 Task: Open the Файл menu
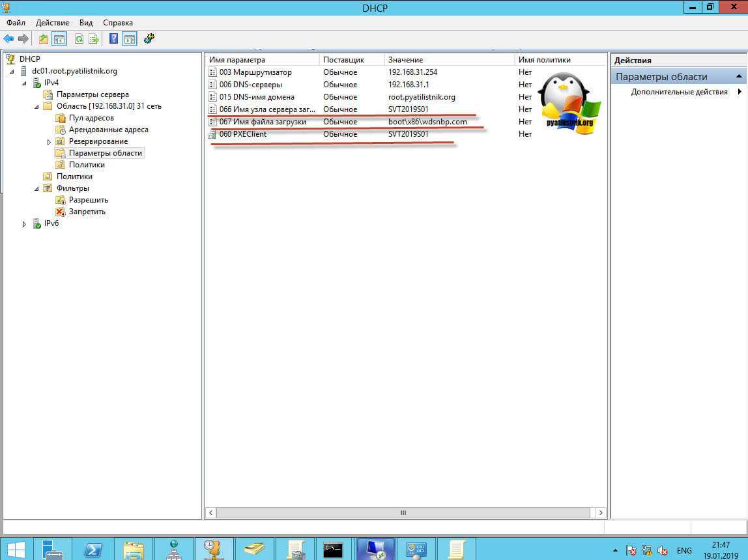pos(16,23)
